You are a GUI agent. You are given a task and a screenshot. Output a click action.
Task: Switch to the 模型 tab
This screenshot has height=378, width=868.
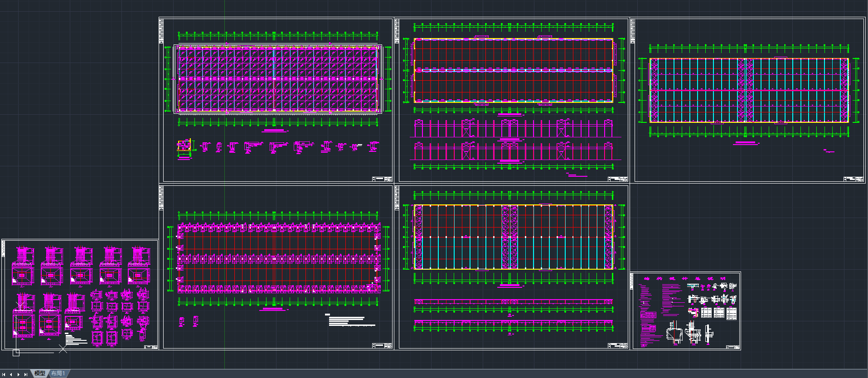[39, 373]
